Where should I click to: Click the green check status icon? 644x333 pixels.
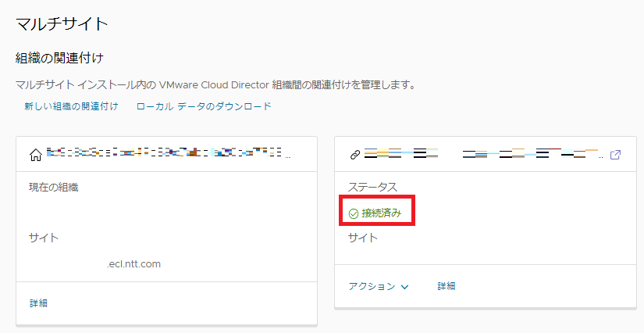click(354, 213)
